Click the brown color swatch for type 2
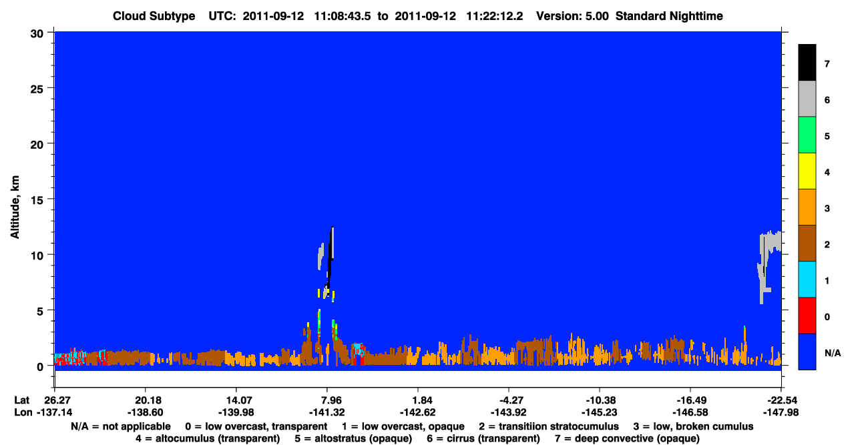 [807, 244]
